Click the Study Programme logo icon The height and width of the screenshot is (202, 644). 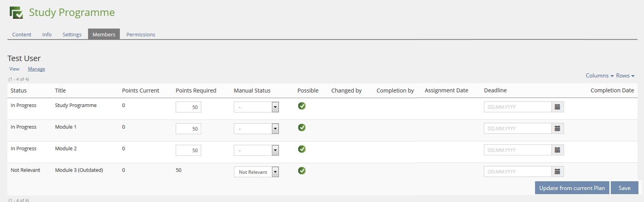17,13
